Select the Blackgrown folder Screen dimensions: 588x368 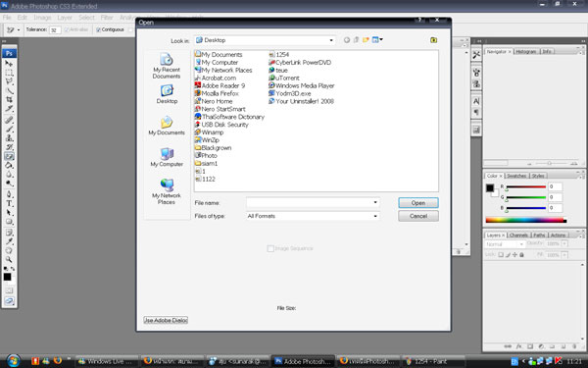coord(213,148)
